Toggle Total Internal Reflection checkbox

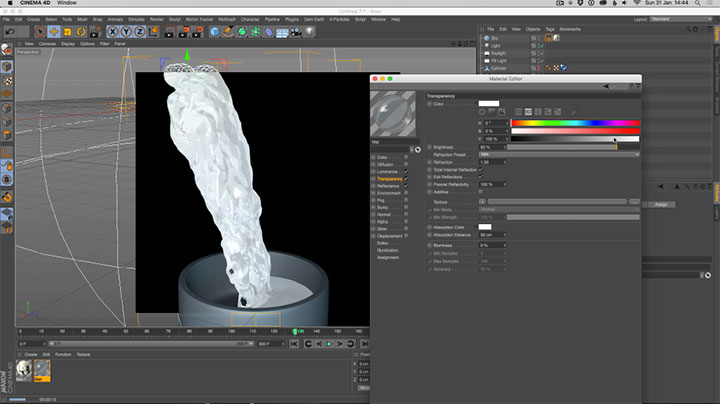[x=481, y=169]
